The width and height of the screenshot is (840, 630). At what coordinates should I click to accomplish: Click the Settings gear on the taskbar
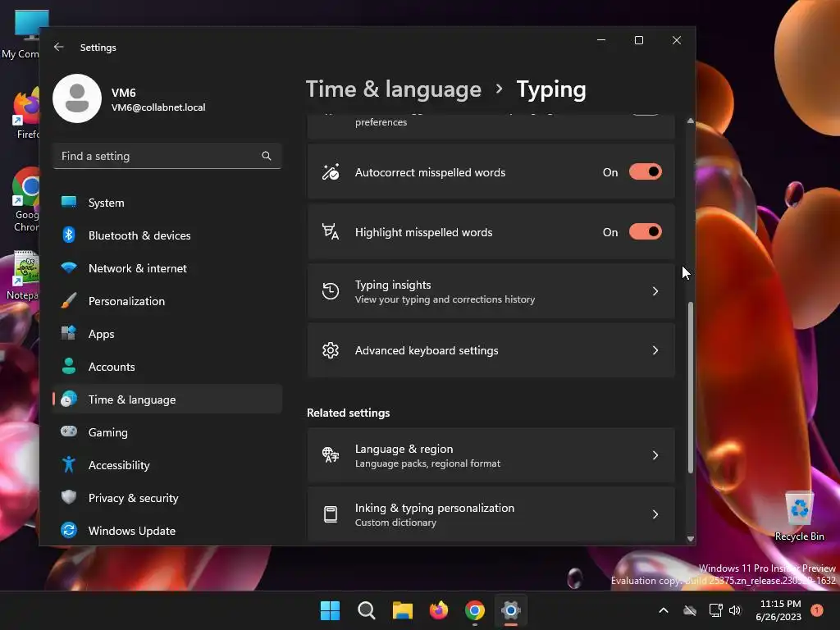click(x=511, y=610)
